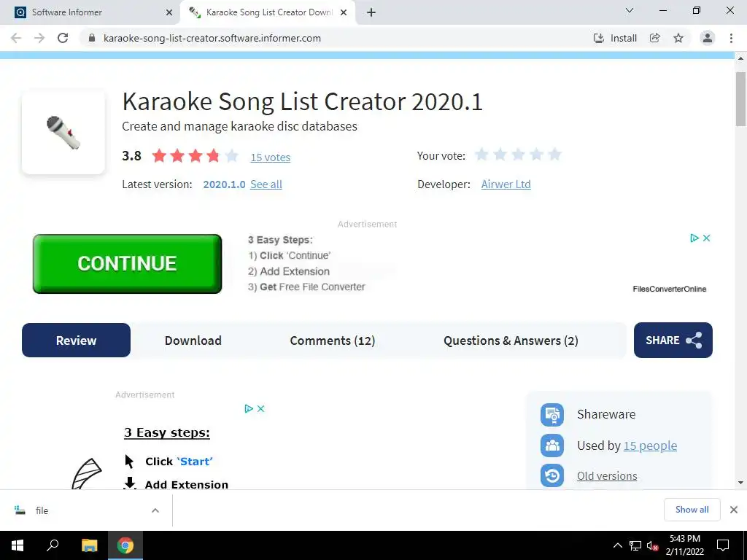Go back to previous page
This screenshot has width=747, height=560.
[x=16, y=38]
